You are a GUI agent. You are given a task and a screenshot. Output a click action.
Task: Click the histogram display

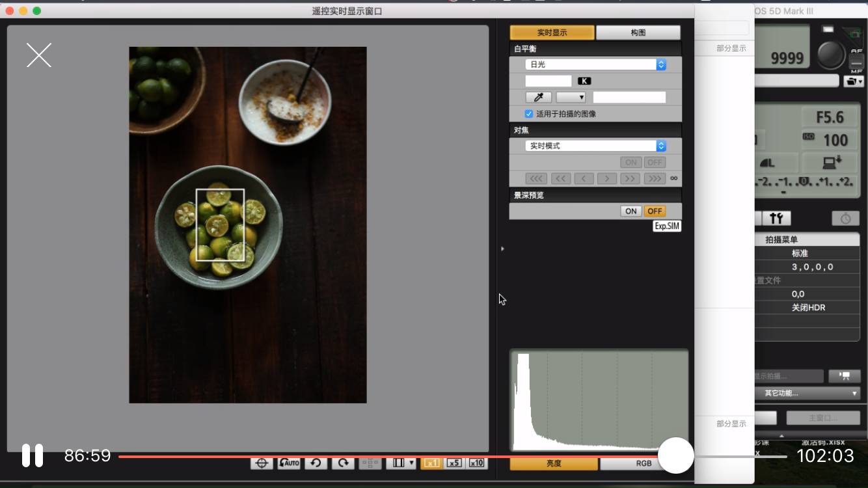coord(599,400)
